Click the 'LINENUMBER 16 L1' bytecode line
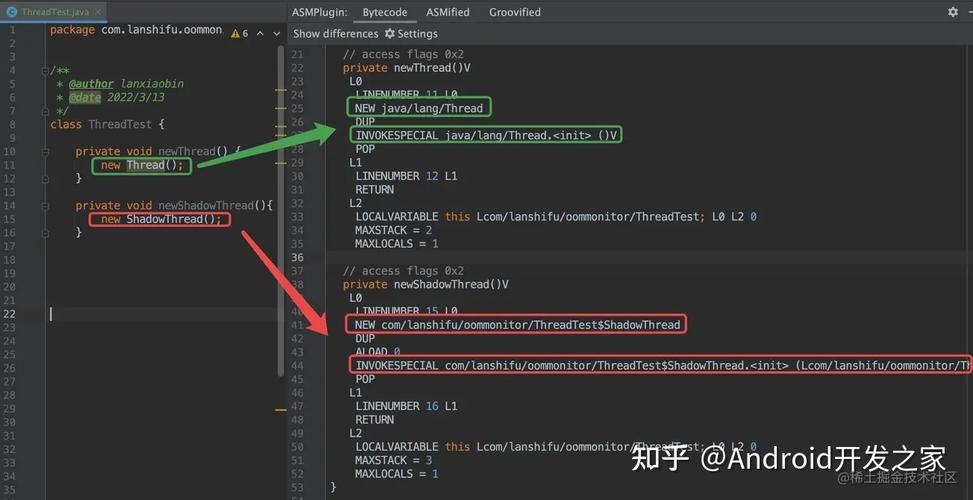Screen dimensions: 973x500 pos(406,406)
